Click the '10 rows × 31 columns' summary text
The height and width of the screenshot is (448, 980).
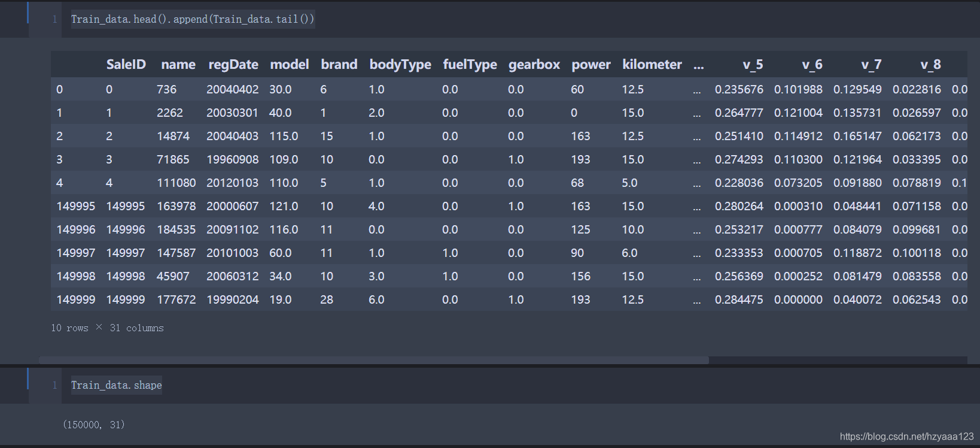[x=107, y=328]
